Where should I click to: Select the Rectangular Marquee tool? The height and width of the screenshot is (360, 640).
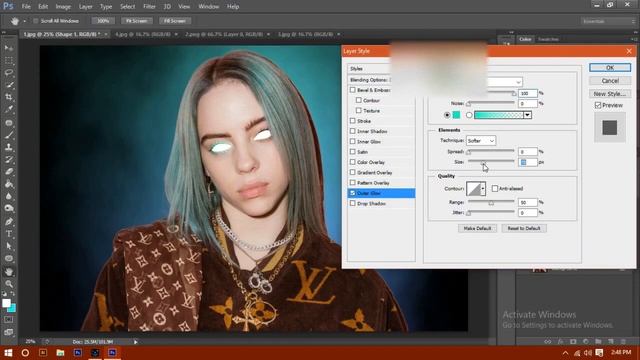[9, 61]
